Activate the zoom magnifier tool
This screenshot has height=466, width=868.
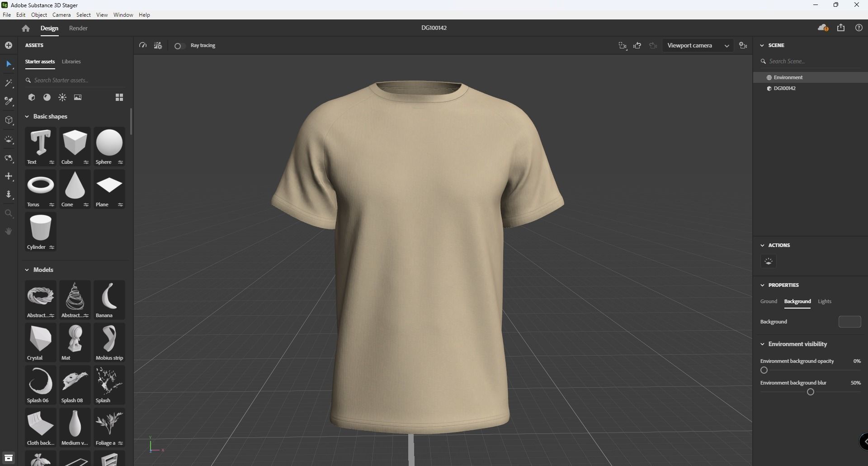tap(9, 213)
